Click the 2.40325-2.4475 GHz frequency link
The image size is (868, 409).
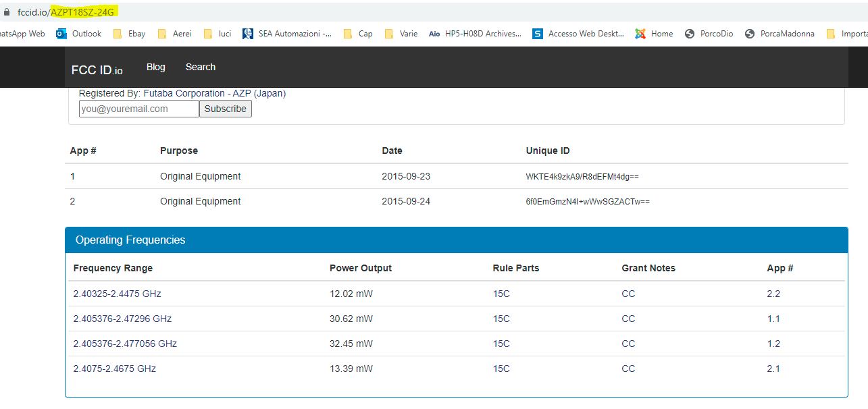click(x=118, y=294)
